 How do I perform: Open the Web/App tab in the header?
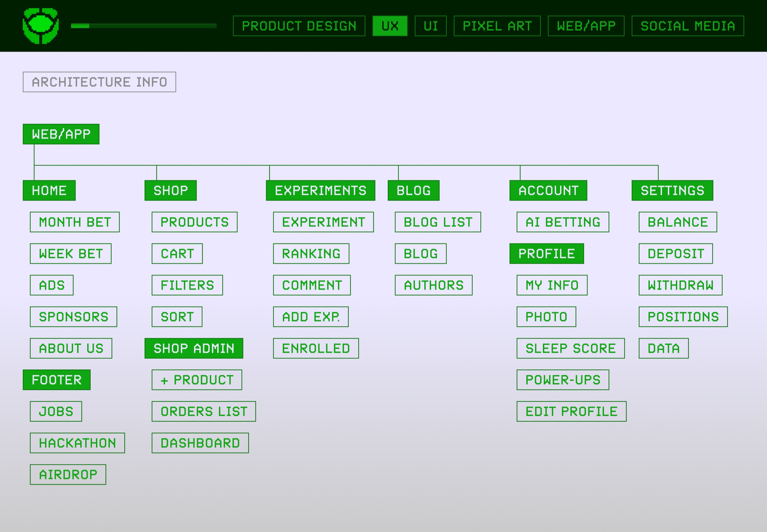point(586,26)
